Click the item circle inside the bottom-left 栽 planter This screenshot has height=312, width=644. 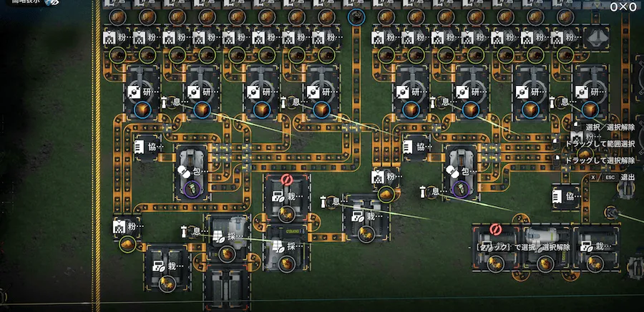(167, 283)
